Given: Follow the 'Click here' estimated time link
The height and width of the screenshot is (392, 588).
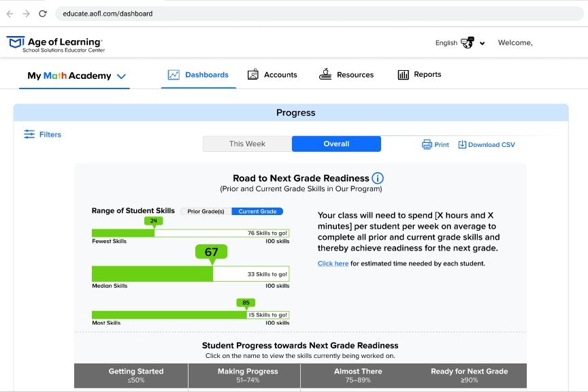Looking at the screenshot, I should [x=333, y=263].
